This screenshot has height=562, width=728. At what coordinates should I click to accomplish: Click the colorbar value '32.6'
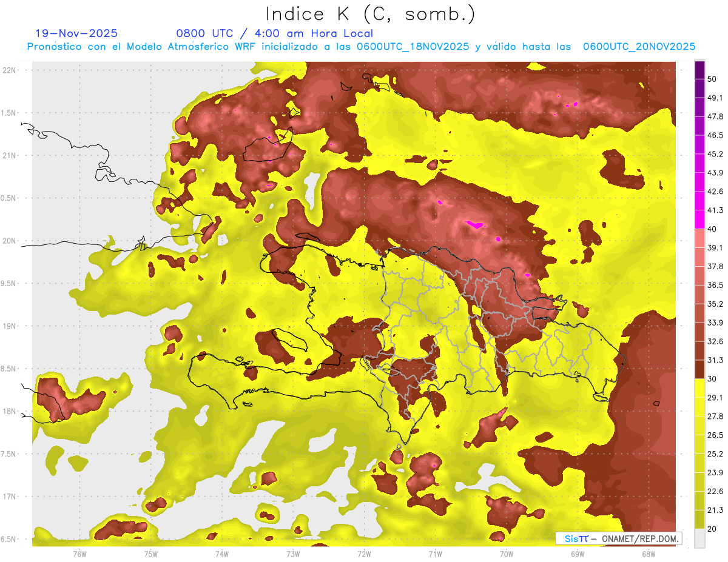[715, 341]
